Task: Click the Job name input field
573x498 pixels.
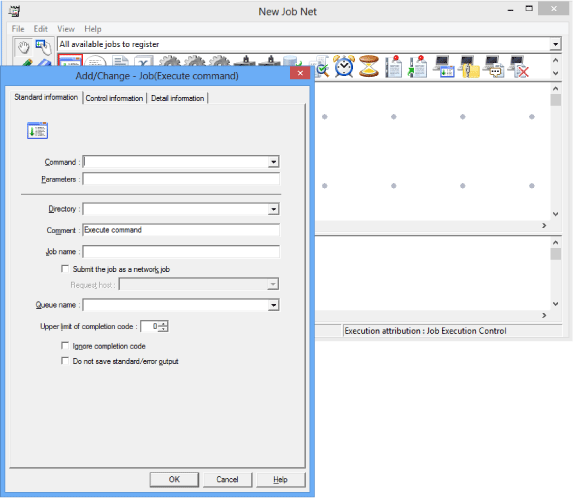Action: (181, 251)
